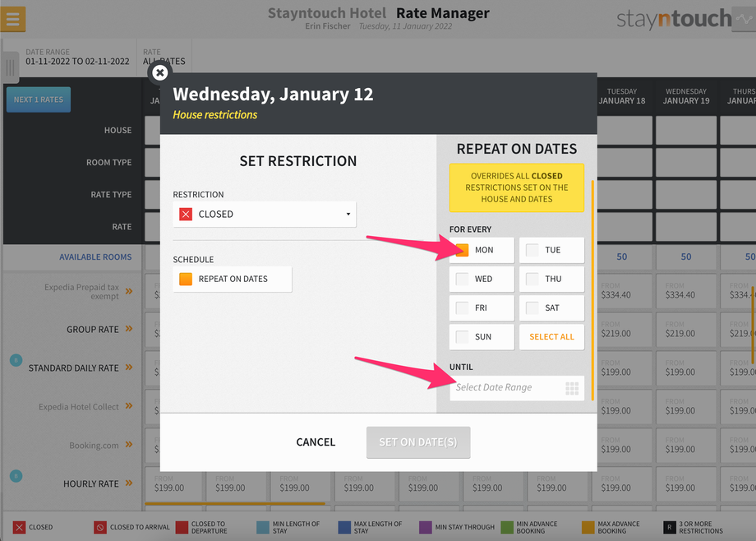Click the CANCEL button
The height and width of the screenshot is (541, 756).
tap(316, 442)
